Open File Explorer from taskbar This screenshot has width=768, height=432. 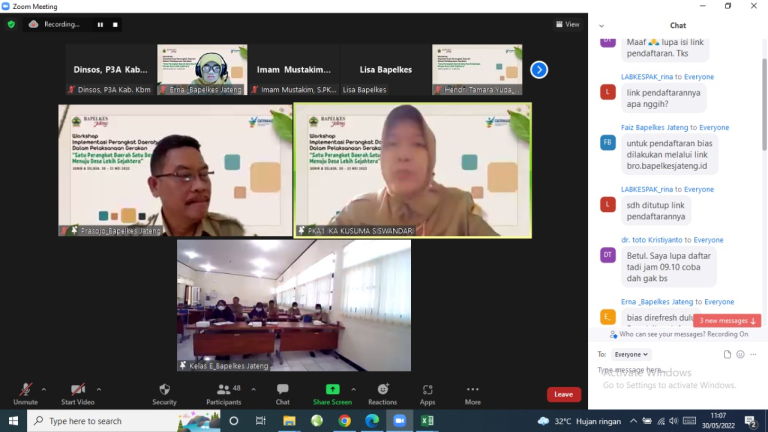tap(289, 421)
